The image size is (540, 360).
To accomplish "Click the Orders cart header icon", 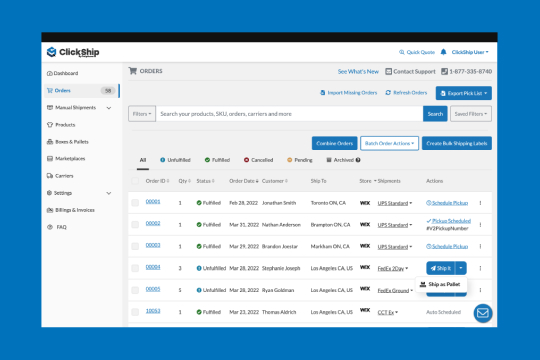I will pos(133,71).
